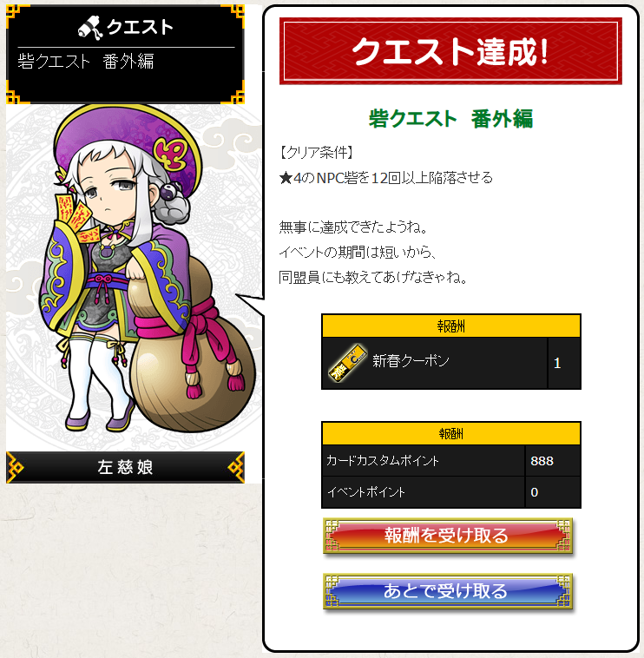This screenshot has height=658, width=644.
Task: Click the 【クリア条件】 clear condition text
Action: (x=316, y=152)
